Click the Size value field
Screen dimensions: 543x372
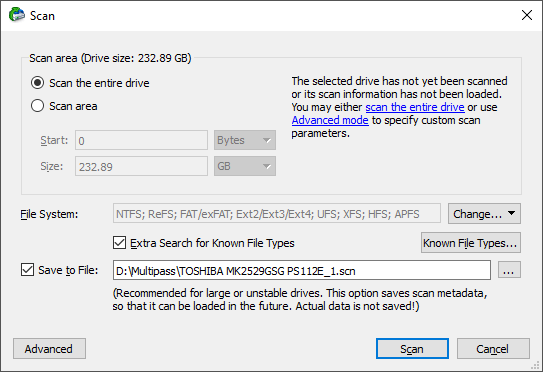coord(141,166)
